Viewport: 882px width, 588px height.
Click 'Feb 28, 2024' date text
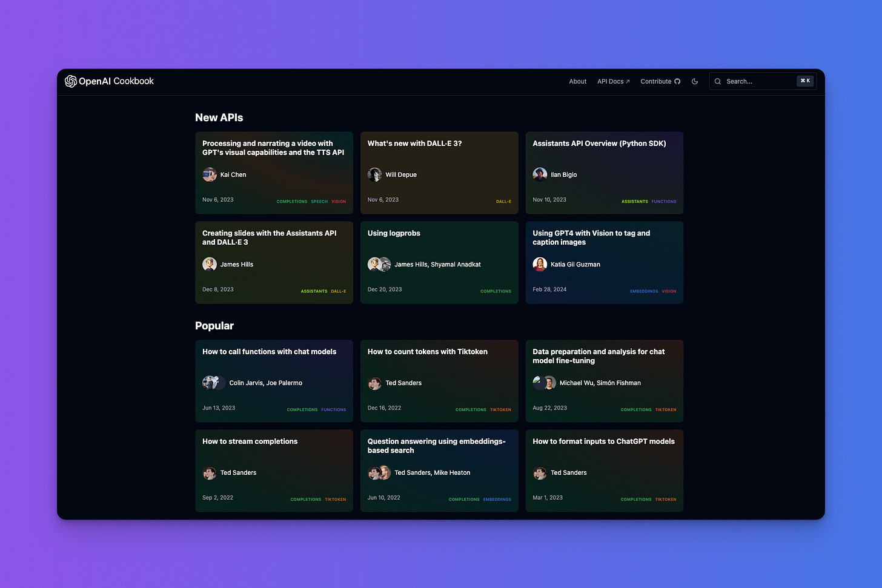coord(549,289)
